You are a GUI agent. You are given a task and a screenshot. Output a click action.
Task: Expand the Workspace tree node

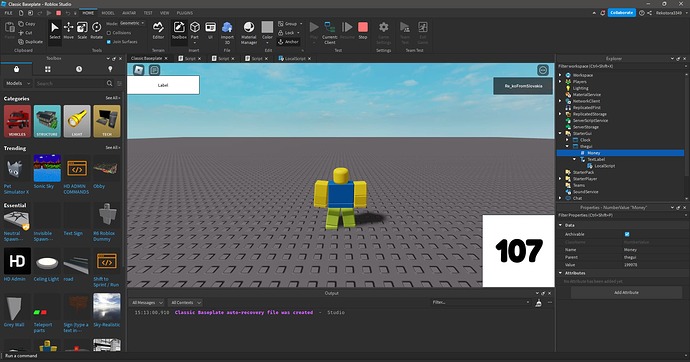560,75
